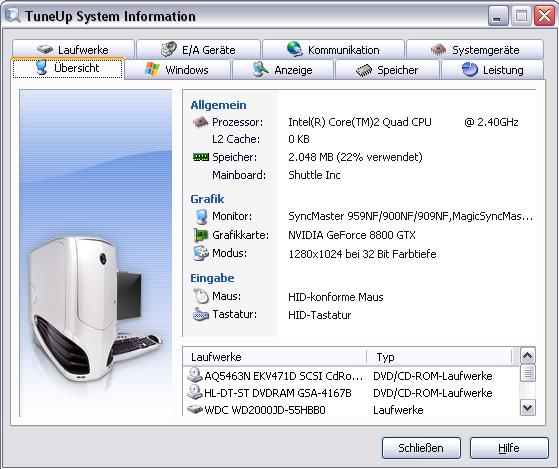Image resolution: width=559 pixels, height=469 pixels.
Task: Select the AQ5463N EKV471D SCSI CdRo row
Action: pos(351,376)
